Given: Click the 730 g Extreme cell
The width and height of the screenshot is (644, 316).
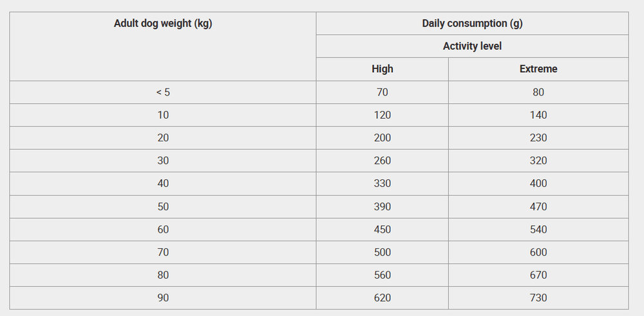Looking at the screenshot, I should click(538, 298).
